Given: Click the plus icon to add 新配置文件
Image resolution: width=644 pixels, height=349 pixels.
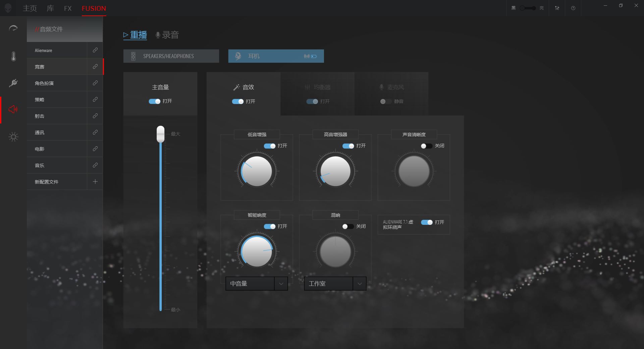Looking at the screenshot, I should pos(95,182).
